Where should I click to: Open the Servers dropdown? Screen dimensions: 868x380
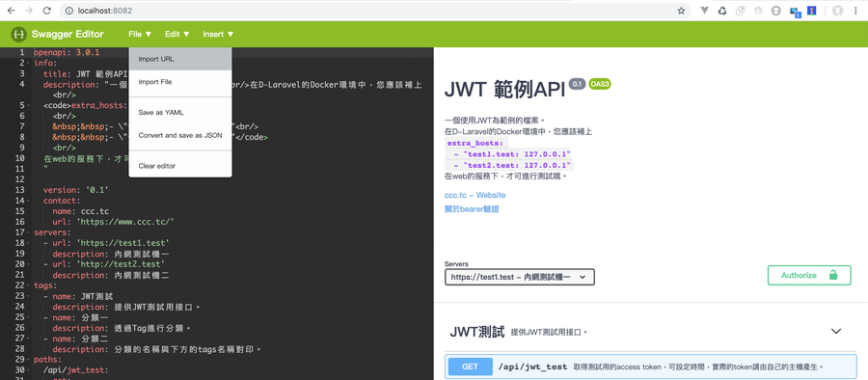(x=519, y=277)
